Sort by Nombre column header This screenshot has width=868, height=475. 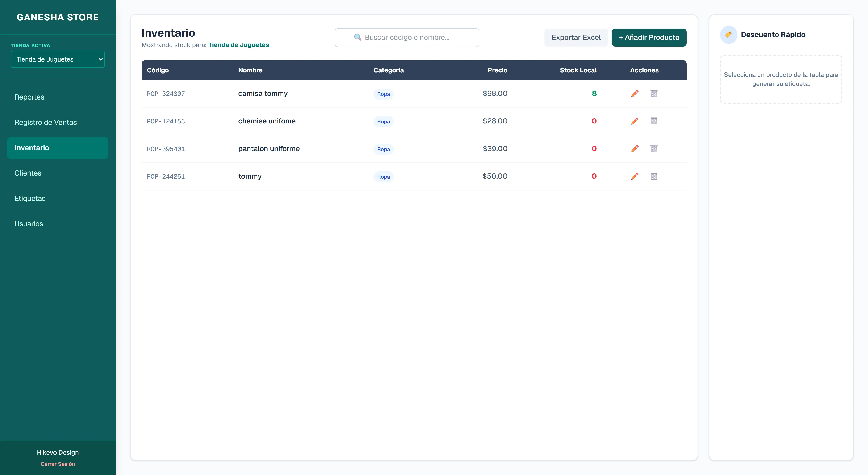[250, 70]
